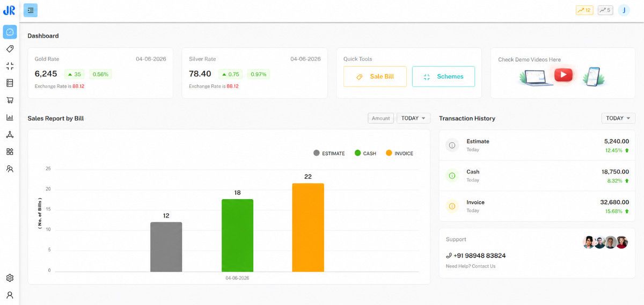Click the orange Invoice bar showing 22
The height and width of the screenshot is (305, 644).
click(308, 228)
